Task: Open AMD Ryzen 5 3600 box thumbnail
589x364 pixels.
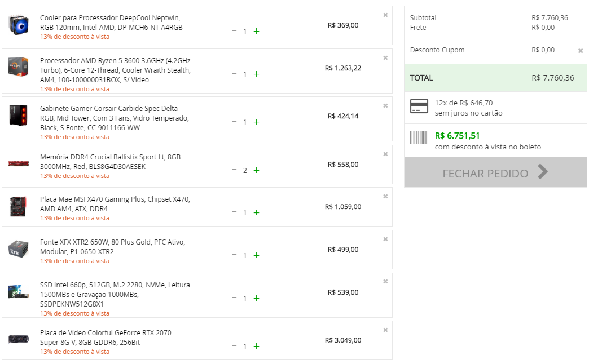Action: point(19,67)
